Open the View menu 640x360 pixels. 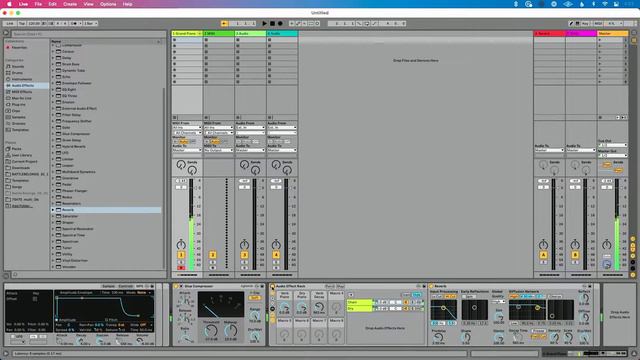[x=88, y=4]
